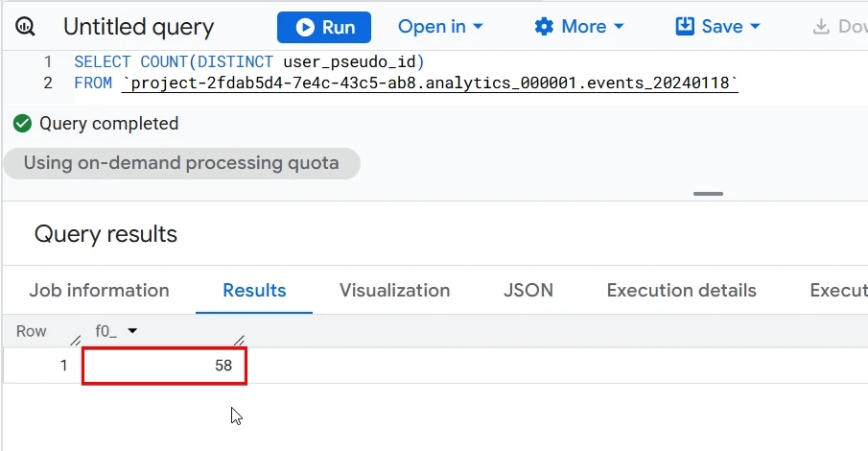Screen dimensions: 868x451
Task: Click line number 2 in editor gutter
Action: point(48,83)
